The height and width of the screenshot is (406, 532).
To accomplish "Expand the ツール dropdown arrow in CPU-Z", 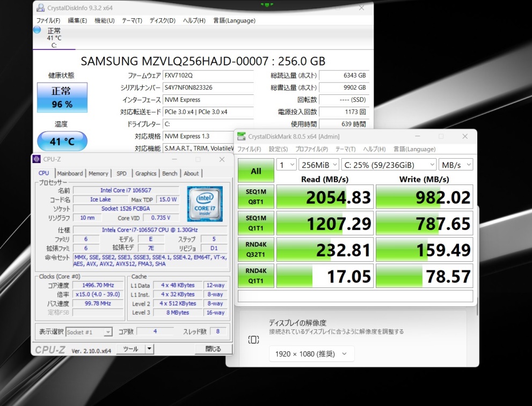I will [149, 349].
